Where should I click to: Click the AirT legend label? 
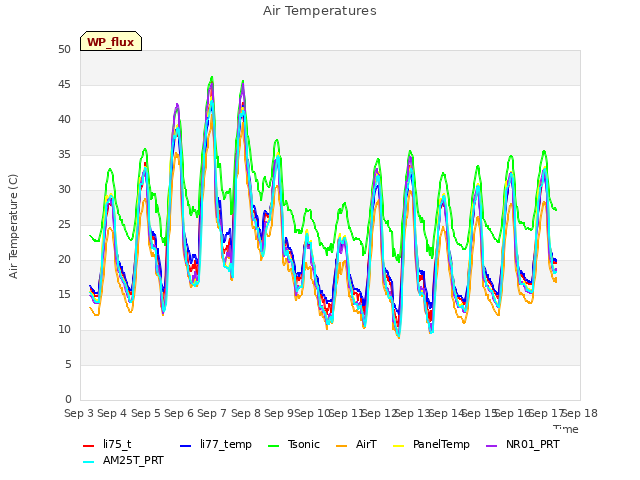366,444
